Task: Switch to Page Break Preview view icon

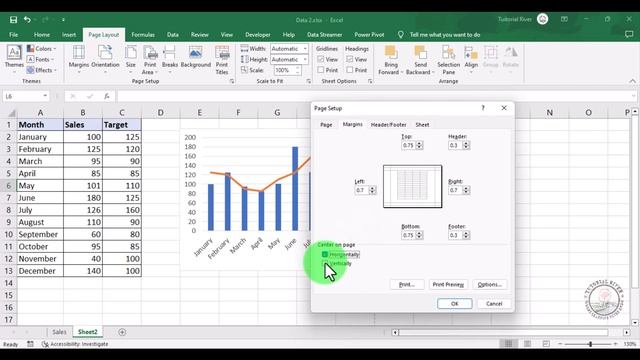Action: click(546, 344)
